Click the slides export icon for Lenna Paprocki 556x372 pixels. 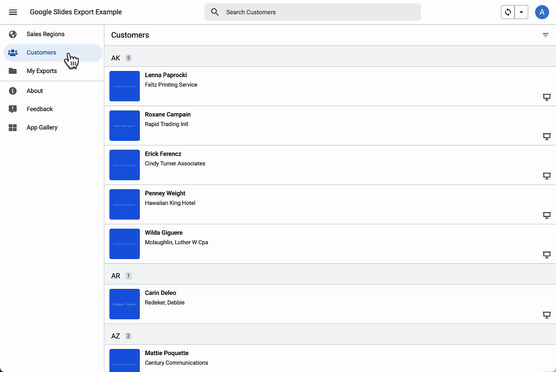pos(547,97)
